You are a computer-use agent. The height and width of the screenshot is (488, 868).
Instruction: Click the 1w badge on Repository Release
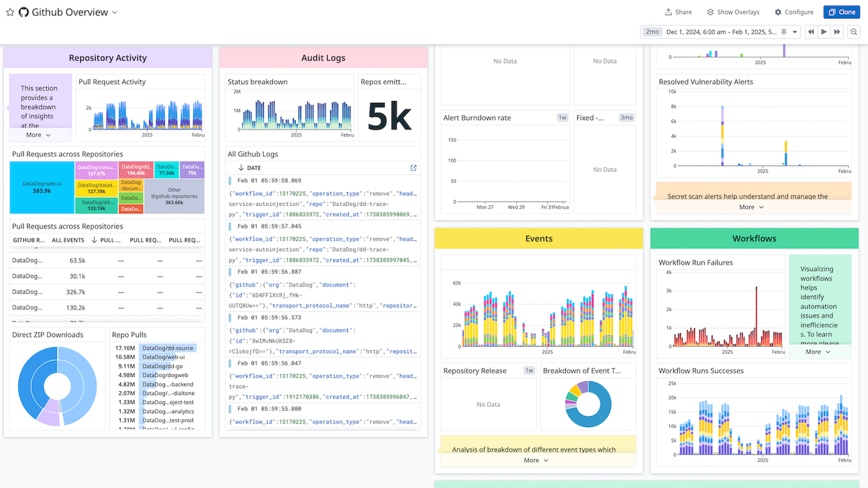pos(529,371)
